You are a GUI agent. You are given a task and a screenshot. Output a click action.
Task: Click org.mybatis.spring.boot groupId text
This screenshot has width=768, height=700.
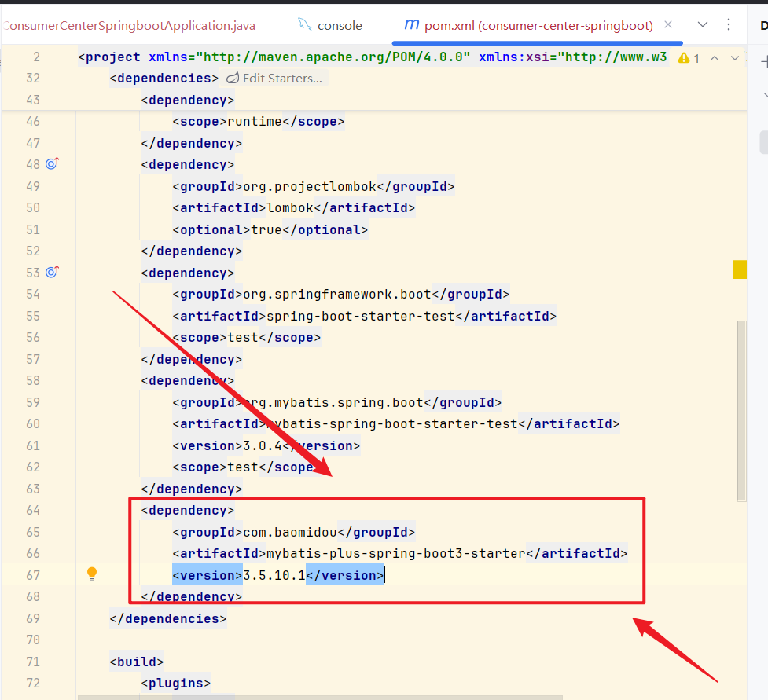coord(333,402)
